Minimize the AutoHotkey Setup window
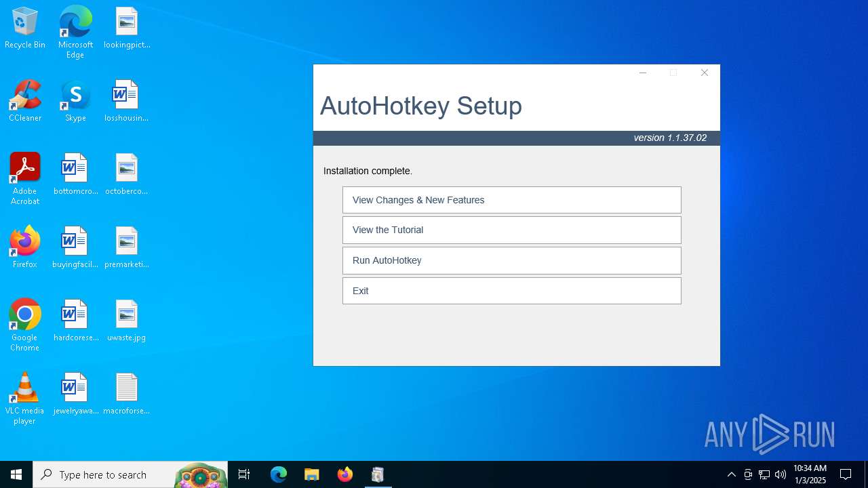Viewport: 868px width, 488px height. 643,73
